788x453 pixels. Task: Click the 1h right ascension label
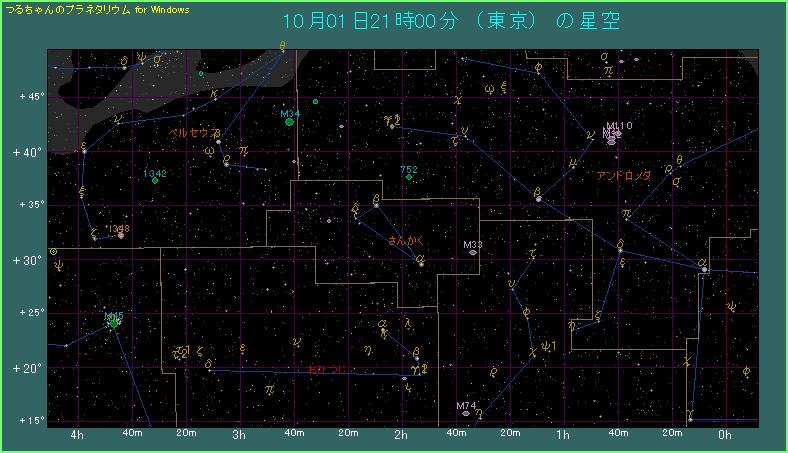click(563, 436)
